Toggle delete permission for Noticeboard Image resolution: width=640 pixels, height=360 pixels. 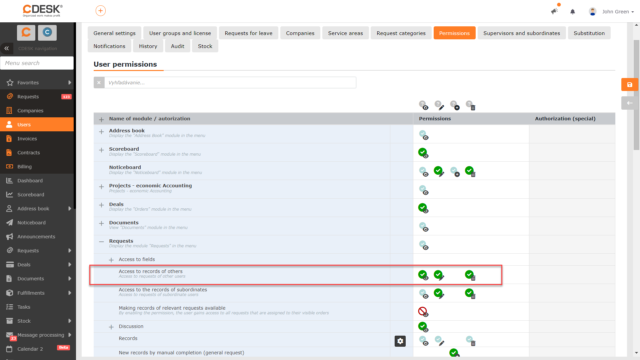[x=470, y=171]
